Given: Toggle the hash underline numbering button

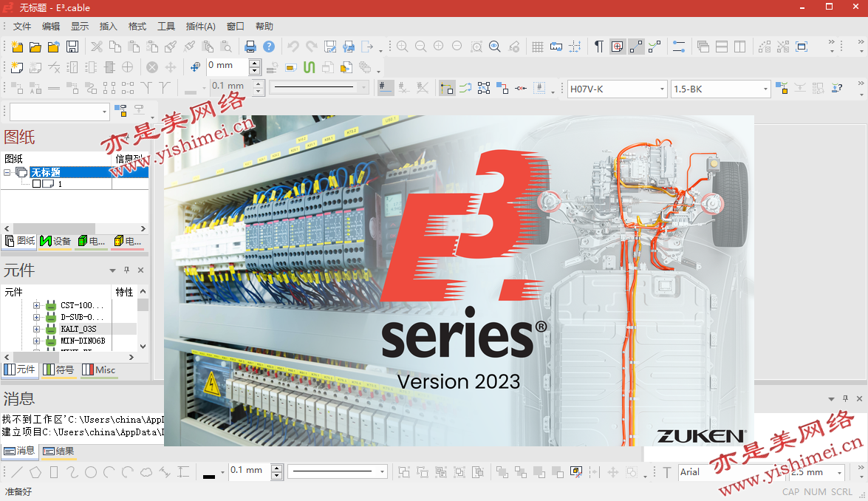Looking at the screenshot, I should [x=386, y=88].
